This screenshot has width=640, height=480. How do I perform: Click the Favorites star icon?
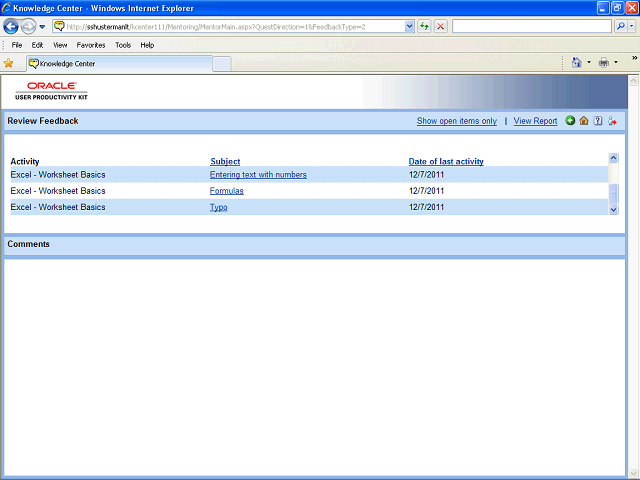[9, 63]
